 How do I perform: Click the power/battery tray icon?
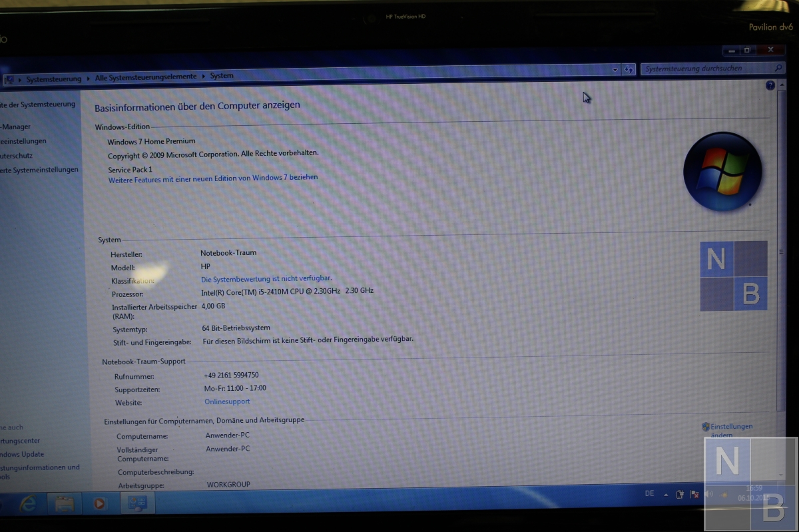[x=680, y=495]
